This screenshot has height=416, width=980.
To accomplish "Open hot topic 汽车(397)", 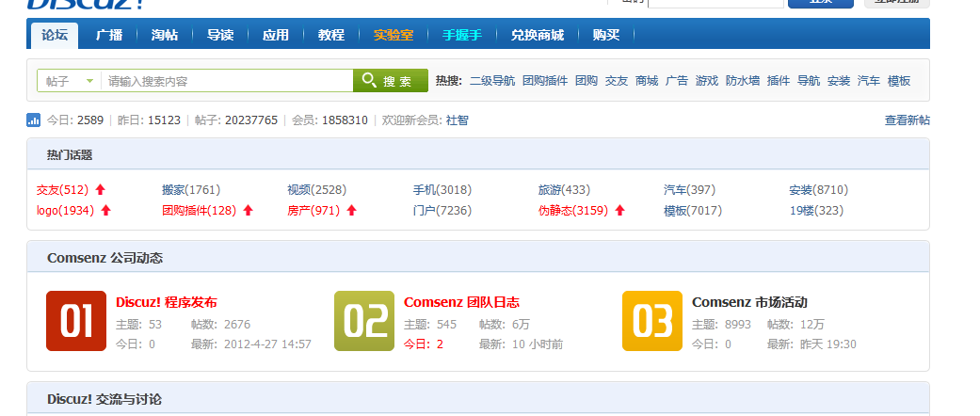I will pyautogui.click(x=689, y=190).
